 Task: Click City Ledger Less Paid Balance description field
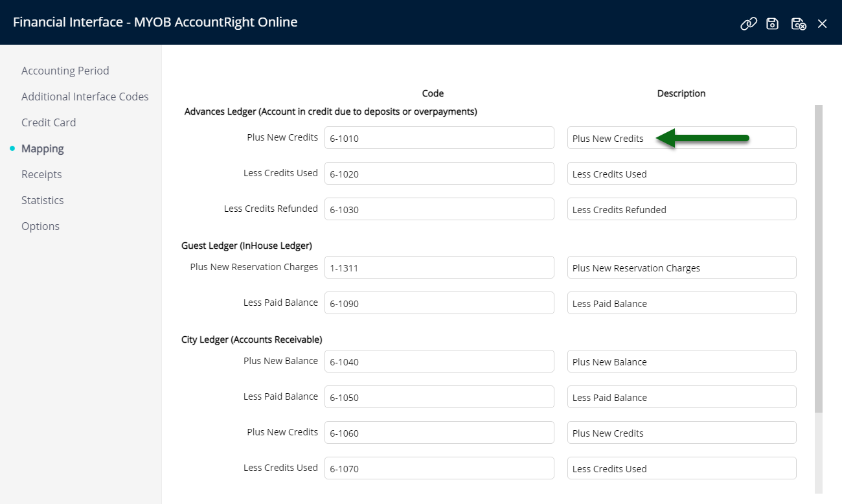682,397
